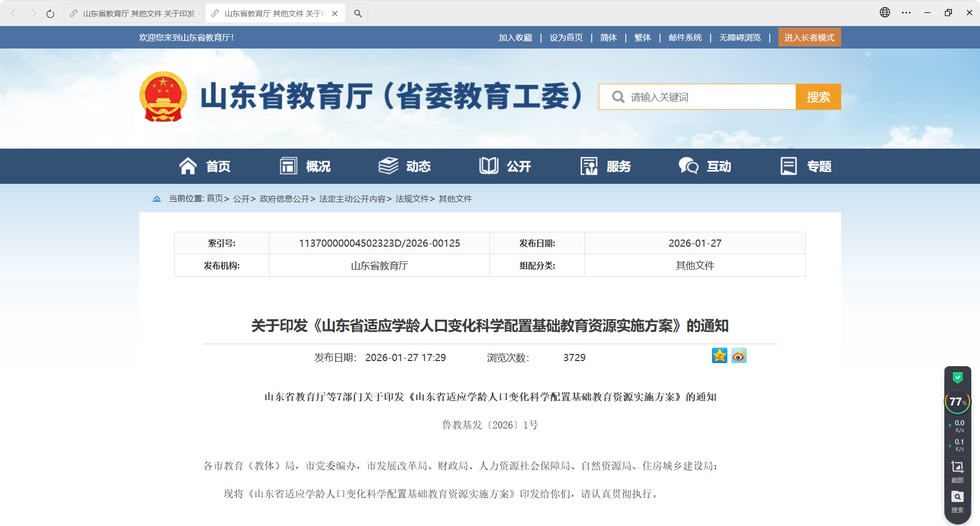This screenshot has width=980, height=526.
Task: Open the 专题 navigation menu
Action: click(806, 166)
